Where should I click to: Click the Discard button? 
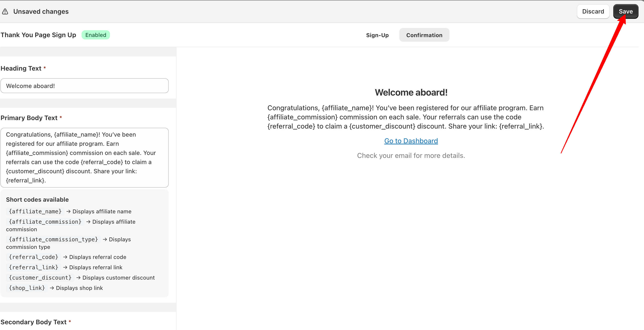[x=593, y=11]
